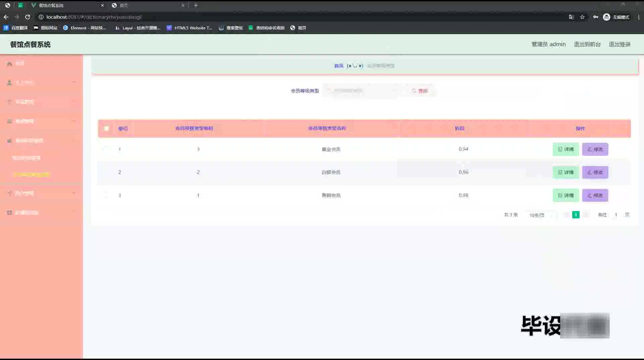Screen dimensions: 644x360
Task: Switch to the second browser tab 首页
Action: tap(148, 5)
